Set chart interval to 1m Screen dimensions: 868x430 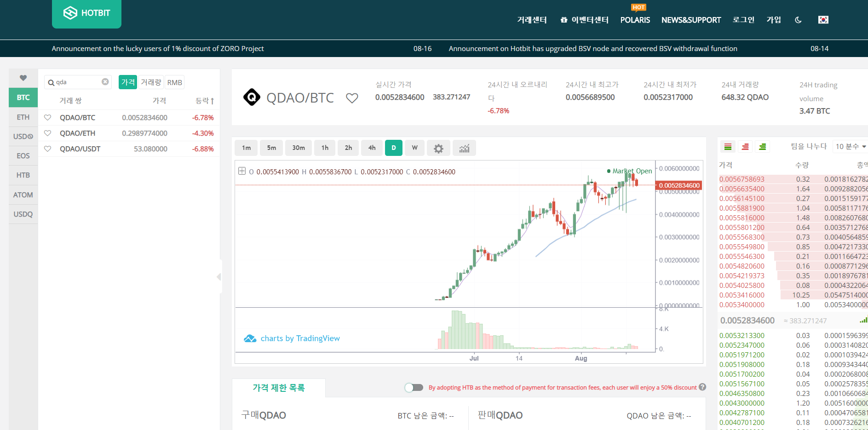247,148
